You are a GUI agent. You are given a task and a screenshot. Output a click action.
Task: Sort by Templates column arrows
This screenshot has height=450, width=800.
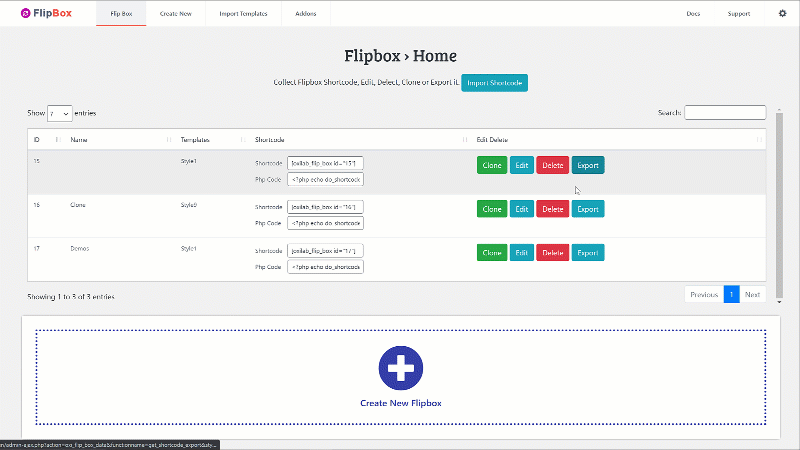tap(243, 140)
